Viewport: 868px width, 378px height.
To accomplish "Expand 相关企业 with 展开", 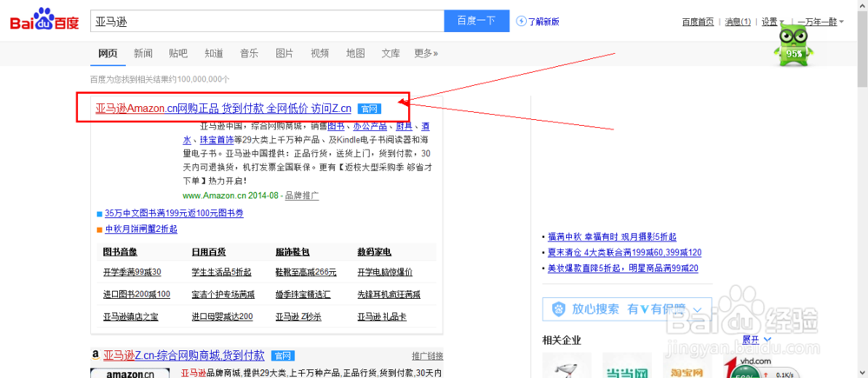I will [757, 339].
